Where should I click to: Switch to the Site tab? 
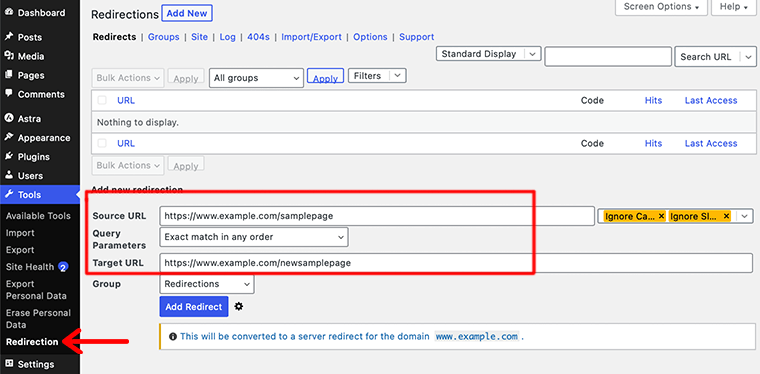click(199, 37)
